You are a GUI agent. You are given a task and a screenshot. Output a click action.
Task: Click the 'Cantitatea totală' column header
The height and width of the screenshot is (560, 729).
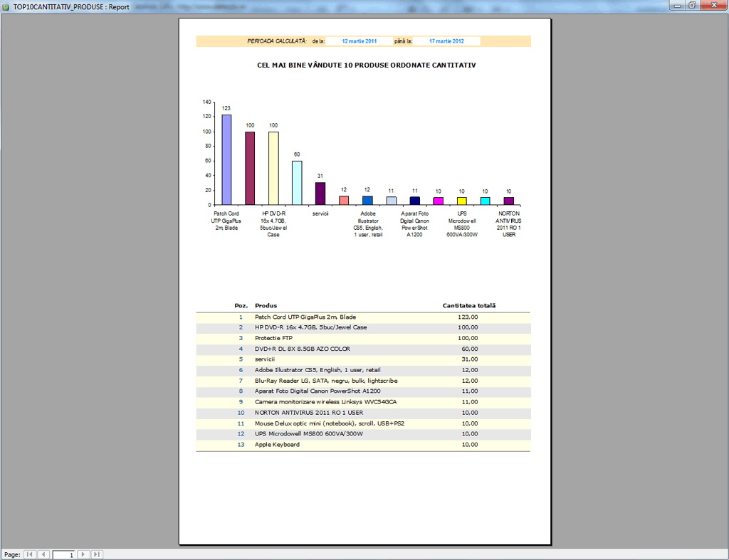tap(468, 305)
